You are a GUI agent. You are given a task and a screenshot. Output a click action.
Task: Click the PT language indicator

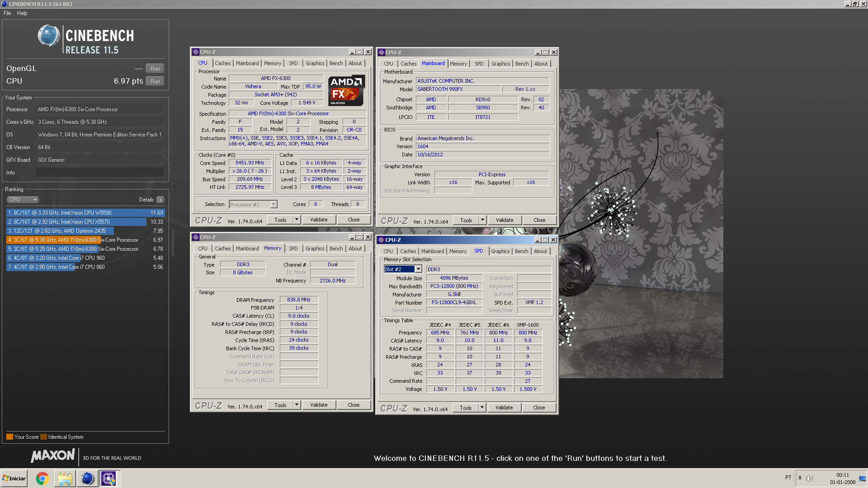(x=788, y=478)
